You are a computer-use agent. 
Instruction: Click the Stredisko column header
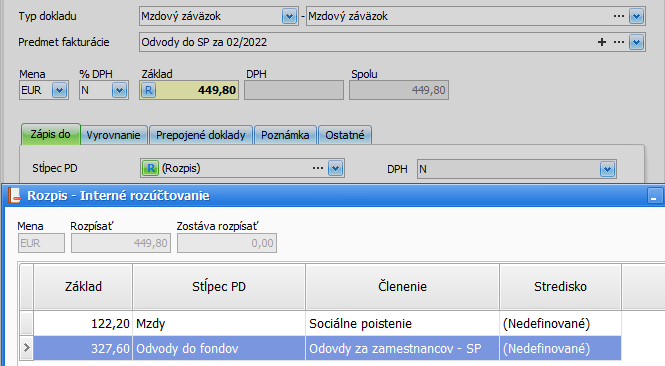click(x=560, y=286)
